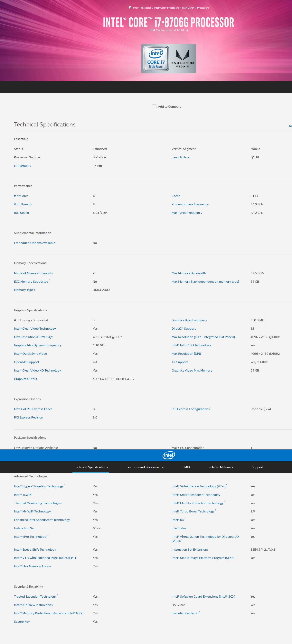This screenshot has height=644, width=292.
Task: Click Max Resolution (HDMI 1.4) link
Action: 33,337
